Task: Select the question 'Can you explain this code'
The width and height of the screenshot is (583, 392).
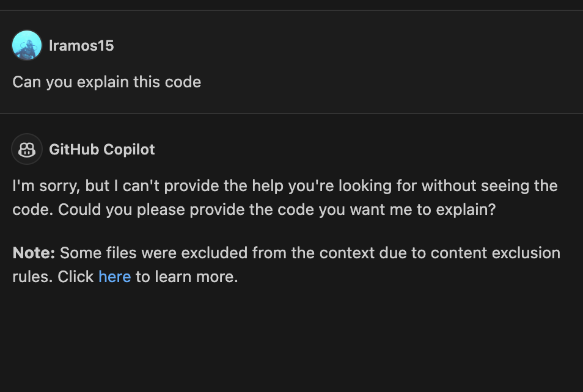Action: (106, 82)
